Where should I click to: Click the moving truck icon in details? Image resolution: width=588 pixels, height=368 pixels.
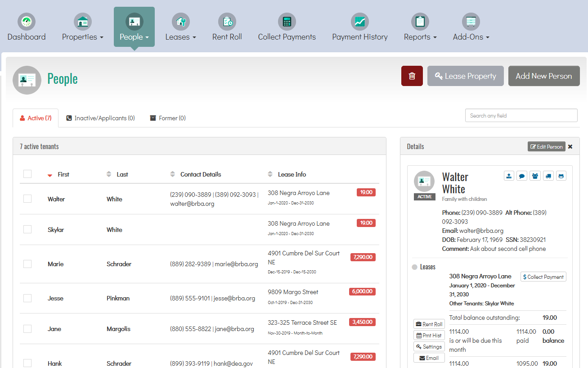pos(548,176)
